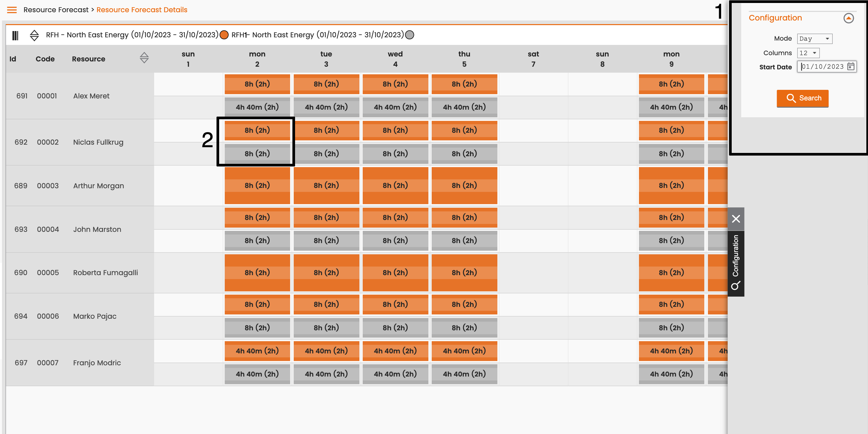Image resolution: width=868 pixels, height=434 pixels.
Task: Select Alex Meret's orange 8h cell on Monday 2
Action: (257, 84)
